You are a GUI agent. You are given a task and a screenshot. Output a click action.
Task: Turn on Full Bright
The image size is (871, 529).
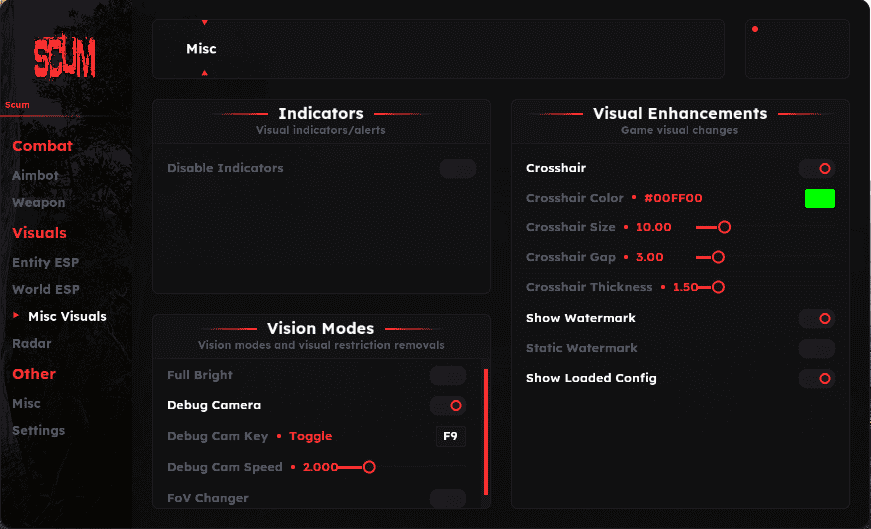(x=448, y=376)
